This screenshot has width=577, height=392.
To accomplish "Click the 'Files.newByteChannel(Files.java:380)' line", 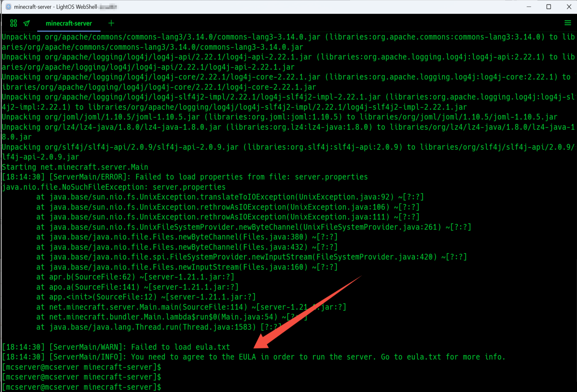I will (187, 237).
